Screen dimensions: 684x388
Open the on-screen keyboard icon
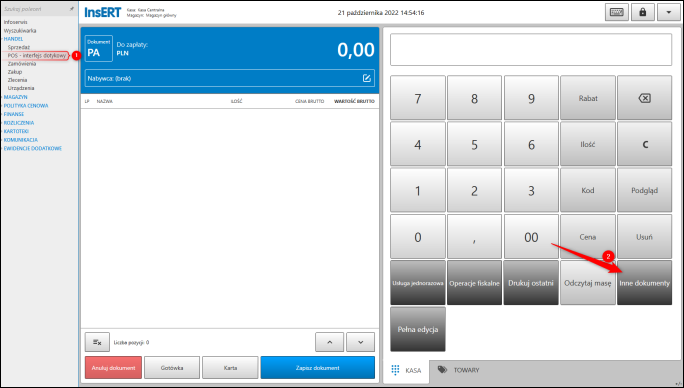coord(616,12)
